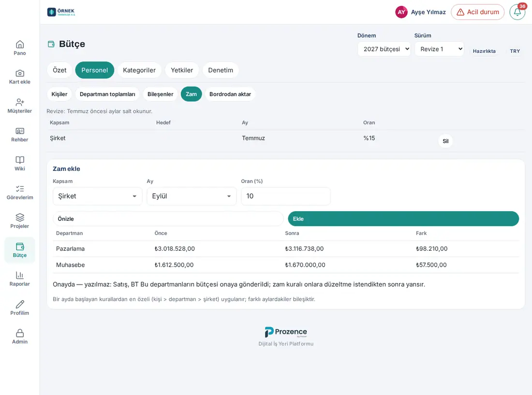
Task: Click the Muhasebe department row name
Action: tap(70, 265)
